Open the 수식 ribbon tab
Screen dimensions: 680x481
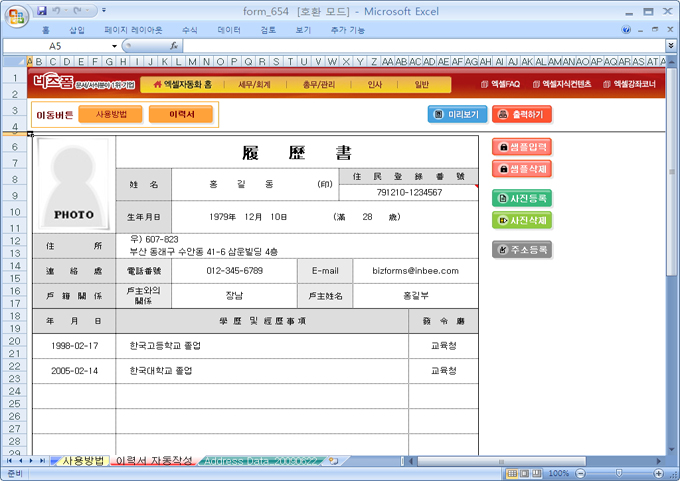(189, 30)
